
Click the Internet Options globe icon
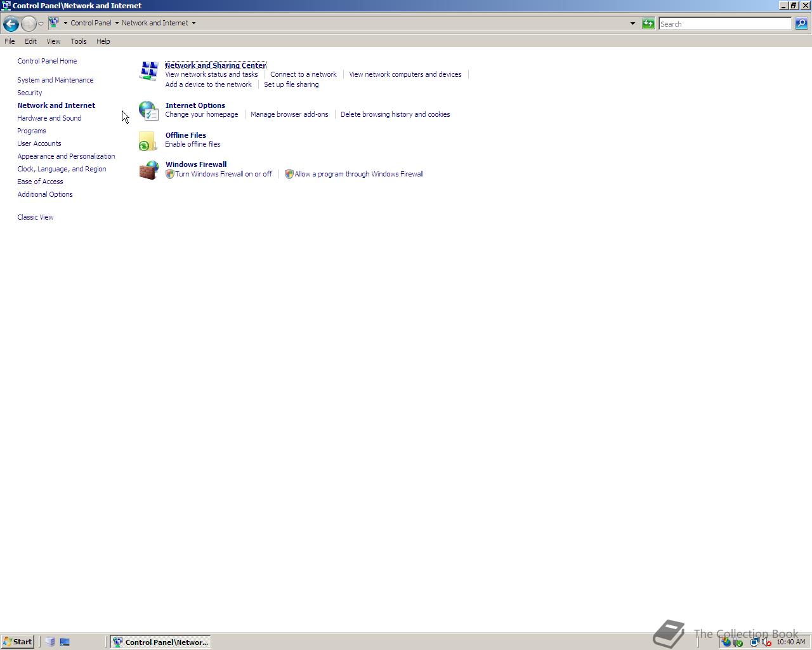coord(148,110)
